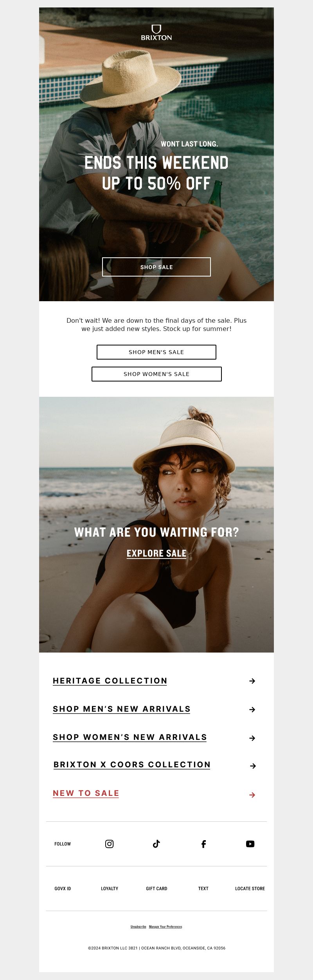This screenshot has height=980, width=313.
Task: Click the Unsubscribe link
Action: click(x=138, y=927)
